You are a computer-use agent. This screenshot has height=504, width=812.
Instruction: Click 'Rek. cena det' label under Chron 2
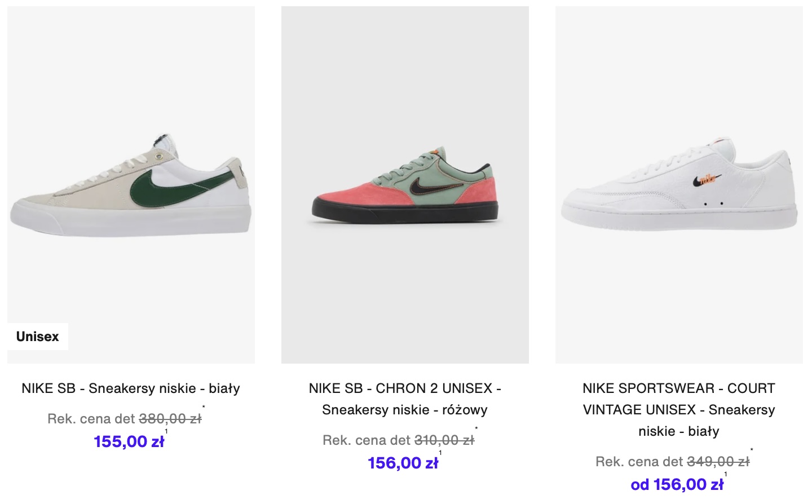pos(367,440)
